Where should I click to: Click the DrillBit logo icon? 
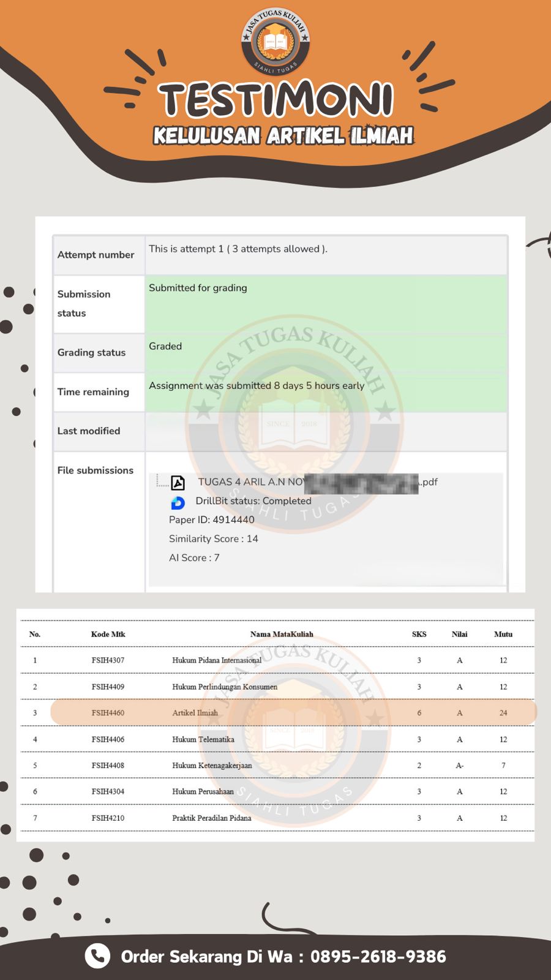pos(178,502)
